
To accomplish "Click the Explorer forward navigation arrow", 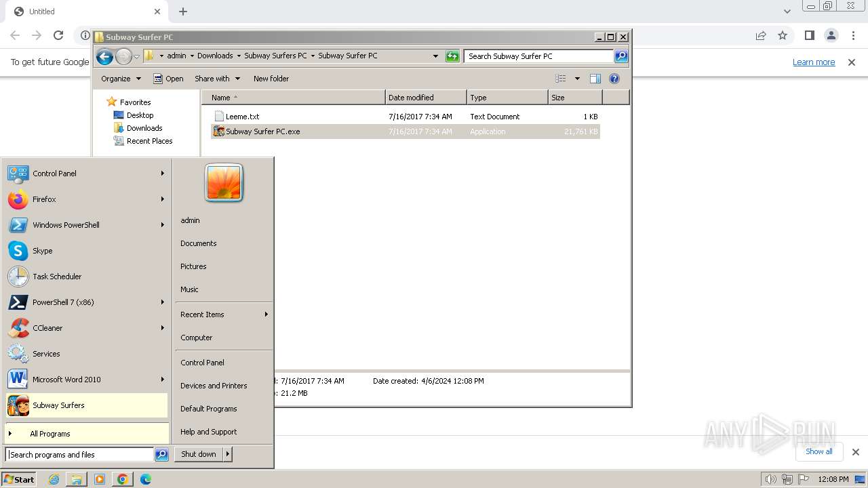I will click(x=123, y=56).
